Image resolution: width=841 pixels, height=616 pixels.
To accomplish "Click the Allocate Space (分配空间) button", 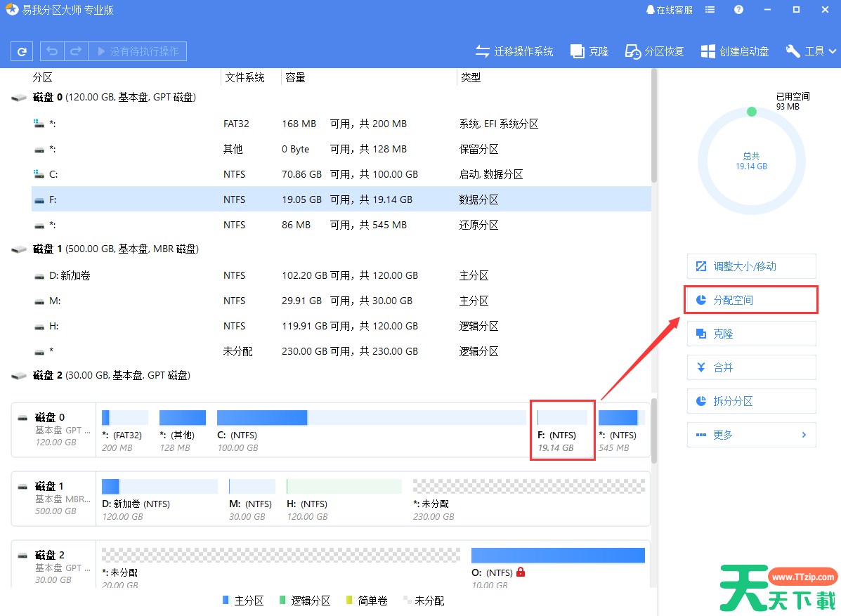I will (751, 300).
